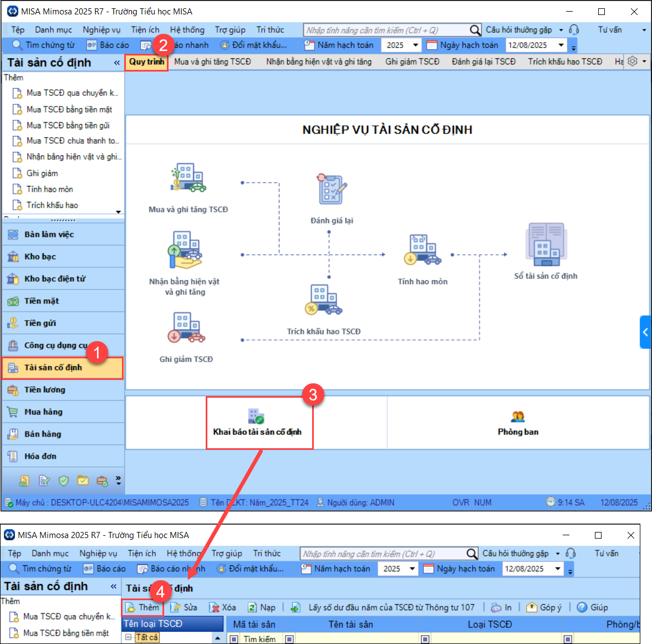This screenshot has width=652, height=644.
Task: Select Tính hao mòn in the Thêm list
Action: [x=49, y=189]
